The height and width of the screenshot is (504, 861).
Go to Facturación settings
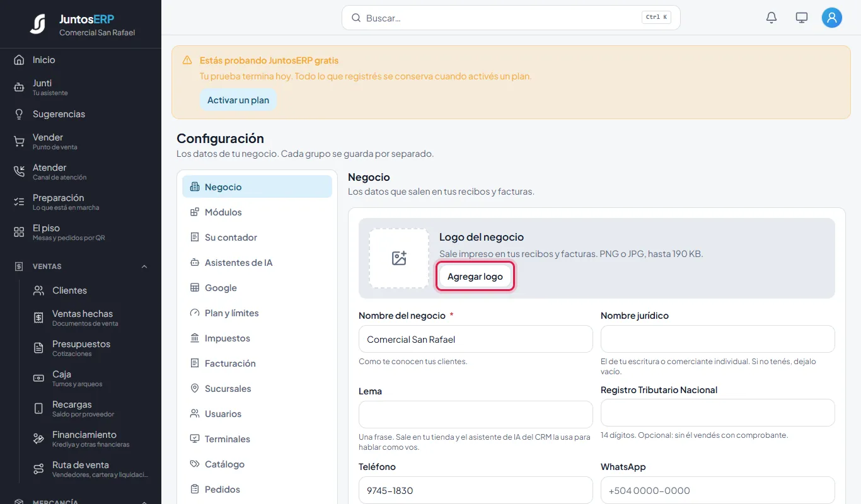257,364
